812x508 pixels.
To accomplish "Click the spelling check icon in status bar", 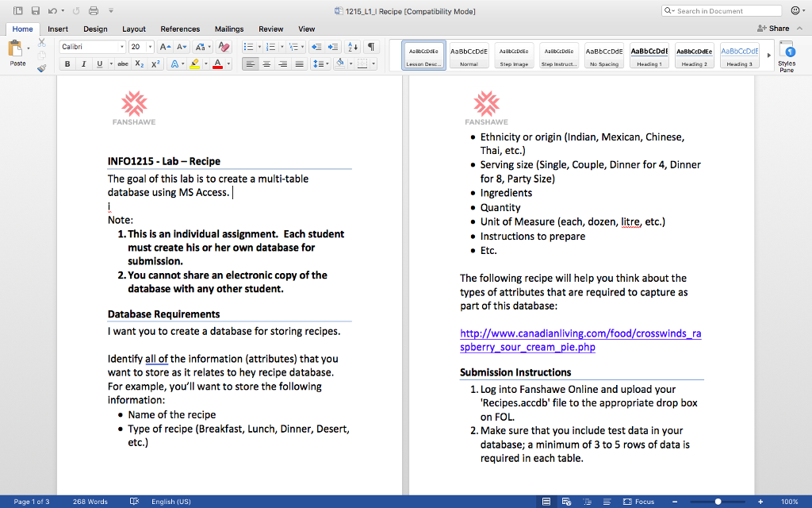I will (x=134, y=502).
